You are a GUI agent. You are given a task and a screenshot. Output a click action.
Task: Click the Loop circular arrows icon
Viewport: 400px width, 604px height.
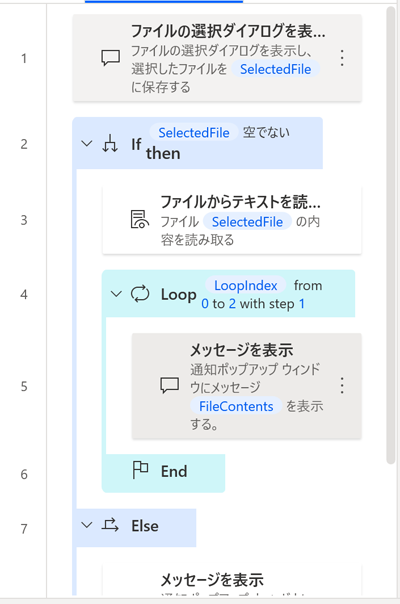click(x=140, y=294)
